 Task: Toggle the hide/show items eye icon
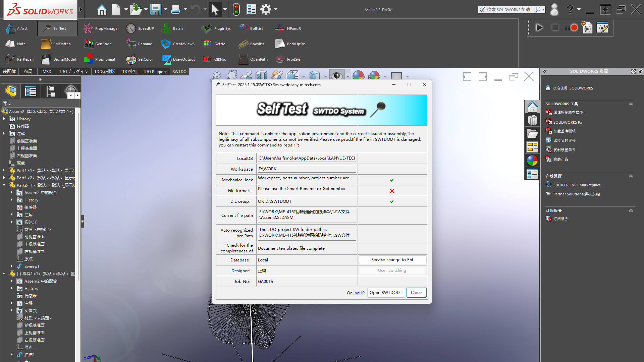336,76
